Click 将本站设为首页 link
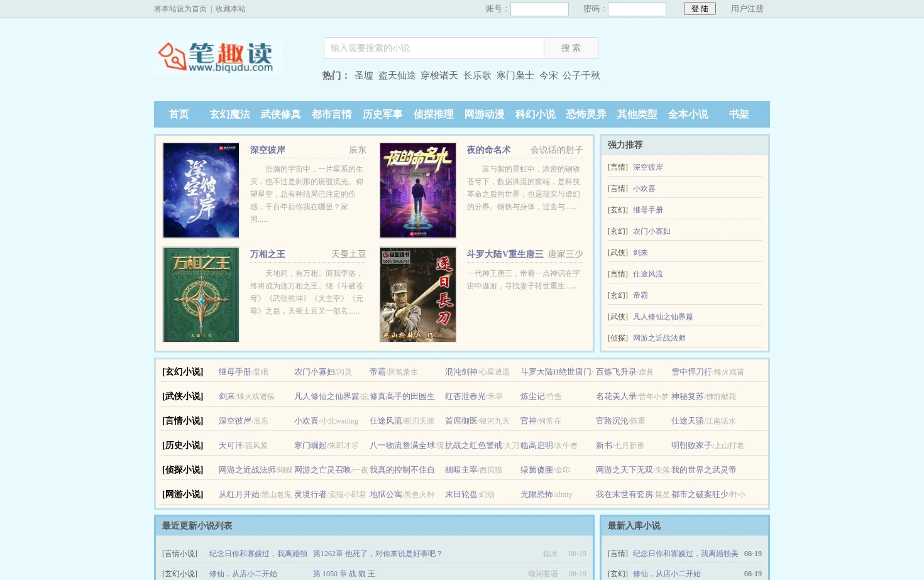The height and width of the screenshot is (580, 924). pyautogui.click(x=180, y=9)
